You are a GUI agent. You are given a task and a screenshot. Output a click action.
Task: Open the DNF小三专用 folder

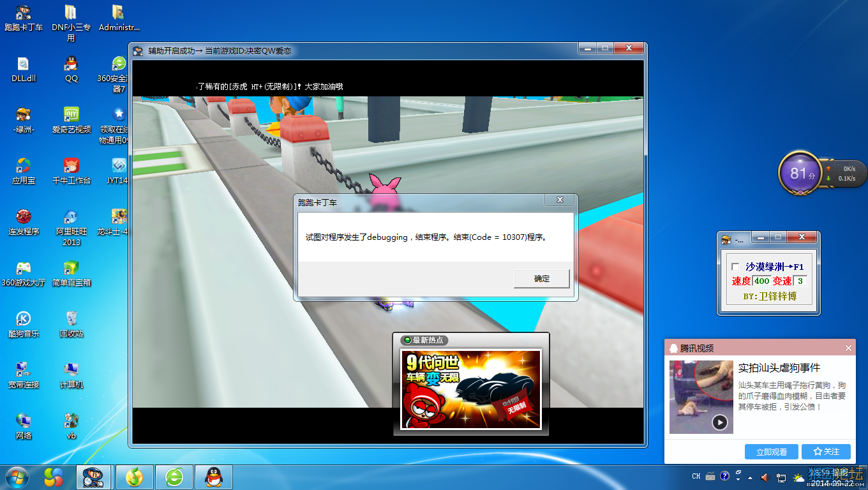click(x=71, y=23)
